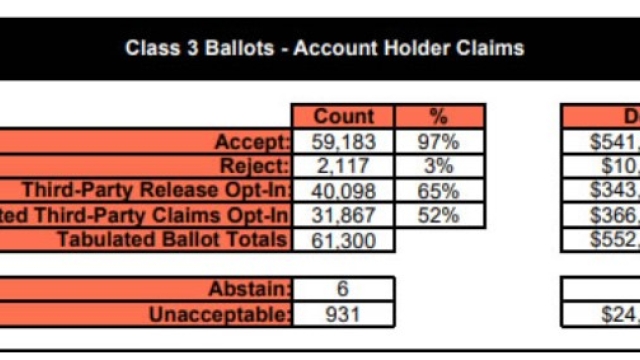Select the Count column header

pyautogui.click(x=343, y=116)
